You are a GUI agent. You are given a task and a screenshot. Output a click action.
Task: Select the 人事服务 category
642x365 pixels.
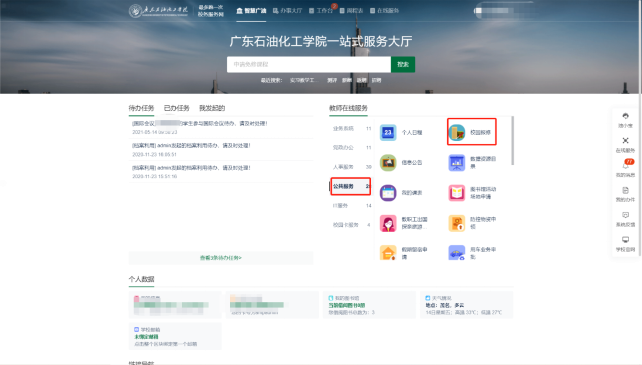click(351, 167)
